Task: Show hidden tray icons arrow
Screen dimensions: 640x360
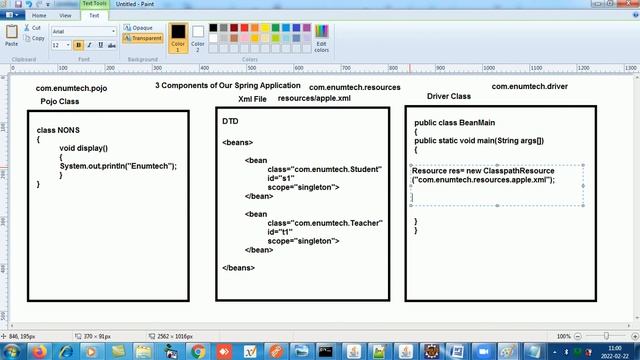Action: (555, 351)
